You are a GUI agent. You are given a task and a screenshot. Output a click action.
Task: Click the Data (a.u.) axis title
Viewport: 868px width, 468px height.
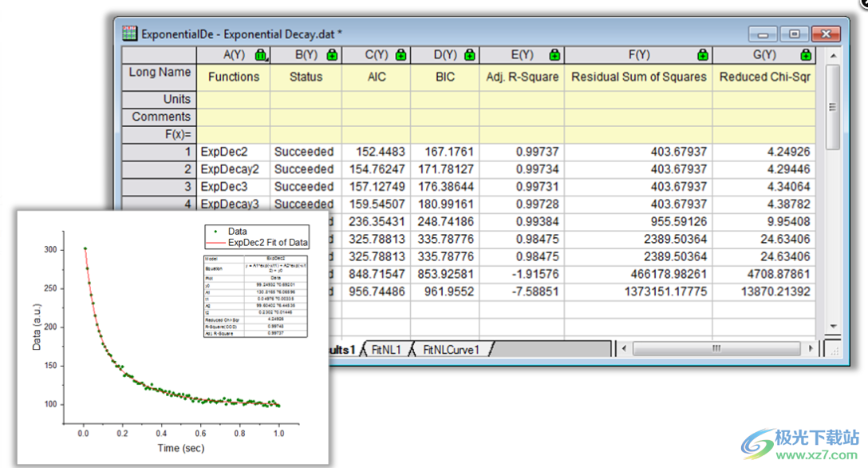[x=37, y=327]
